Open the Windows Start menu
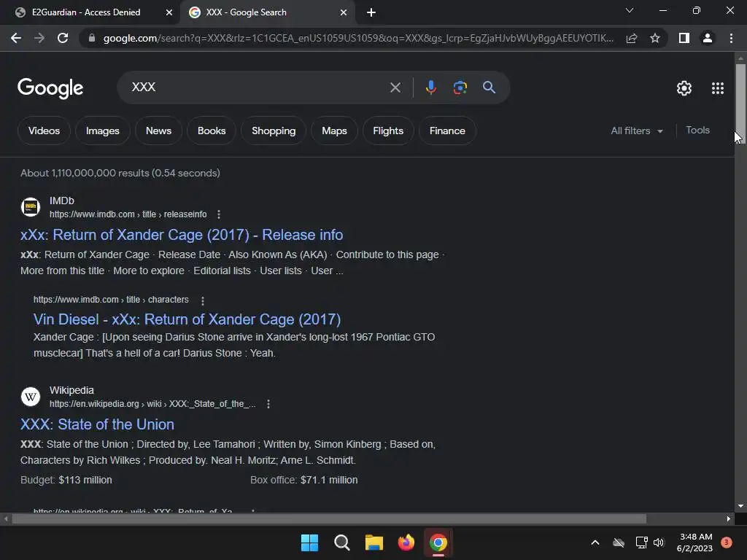Image resolution: width=747 pixels, height=560 pixels. (x=309, y=542)
